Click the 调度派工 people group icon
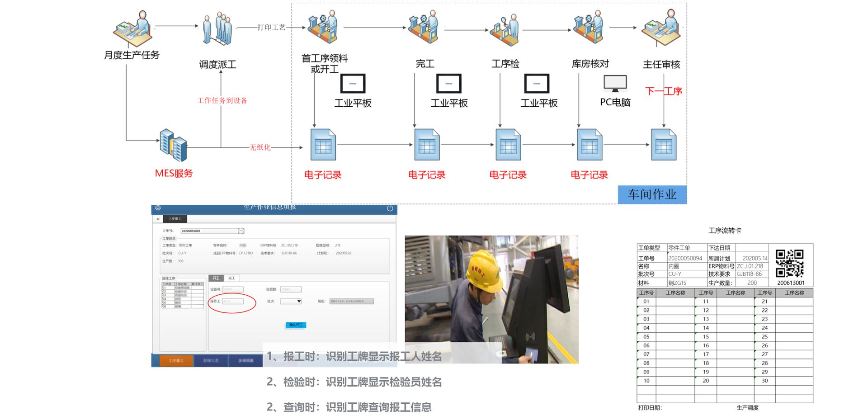868x420 pixels. (217, 28)
